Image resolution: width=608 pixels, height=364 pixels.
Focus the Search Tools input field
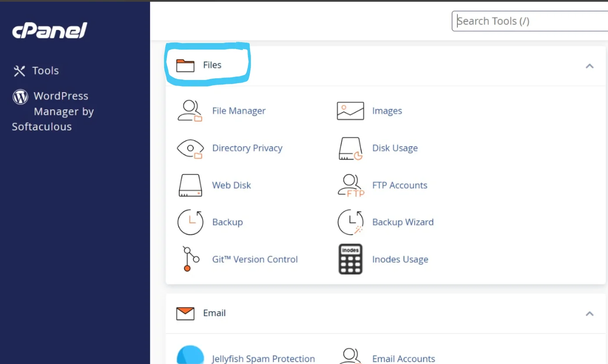[x=530, y=21]
